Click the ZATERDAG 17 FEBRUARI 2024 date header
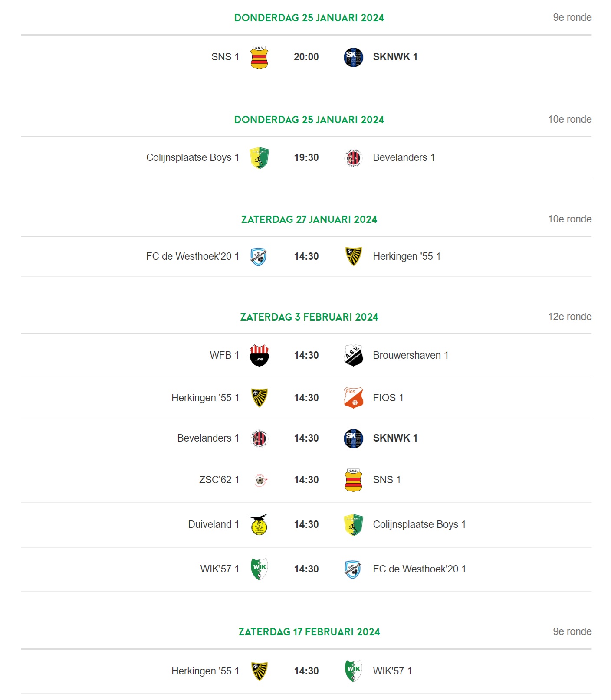 pyautogui.click(x=309, y=632)
